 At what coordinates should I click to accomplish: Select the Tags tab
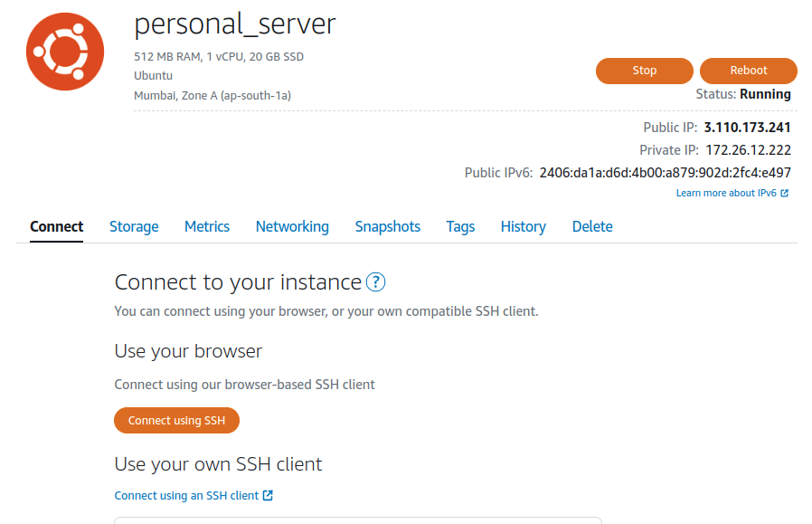pyautogui.click(x=460, y=226)
